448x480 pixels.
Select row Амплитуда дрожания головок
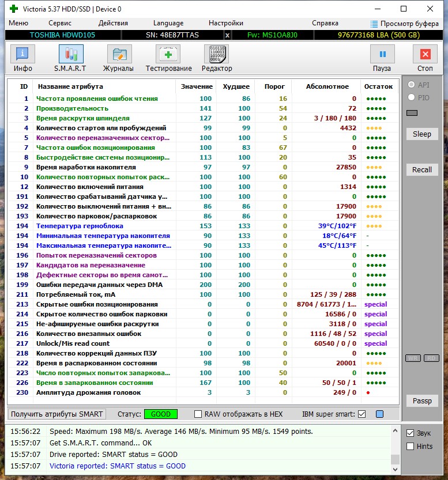204,392
